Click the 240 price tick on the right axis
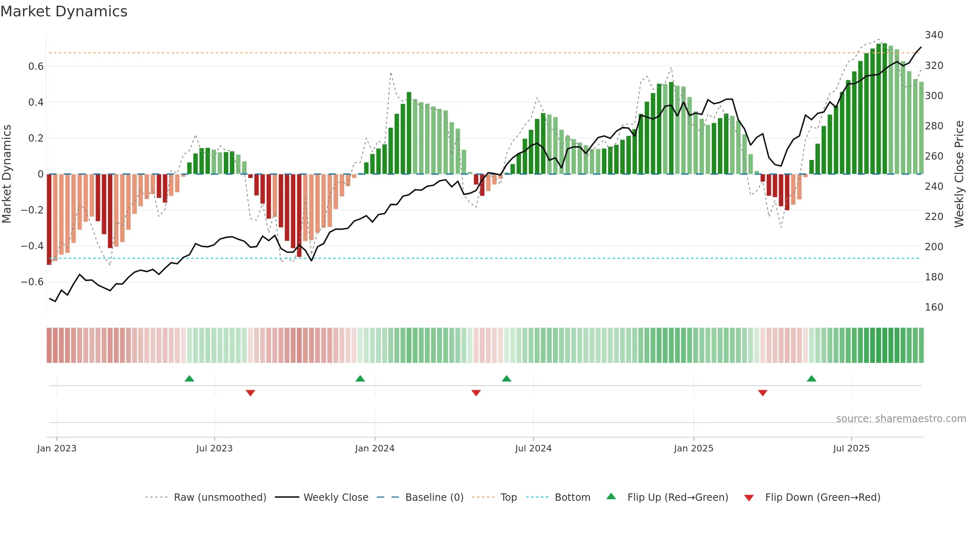Screen dimensions: 980x551 coord(934,187)
